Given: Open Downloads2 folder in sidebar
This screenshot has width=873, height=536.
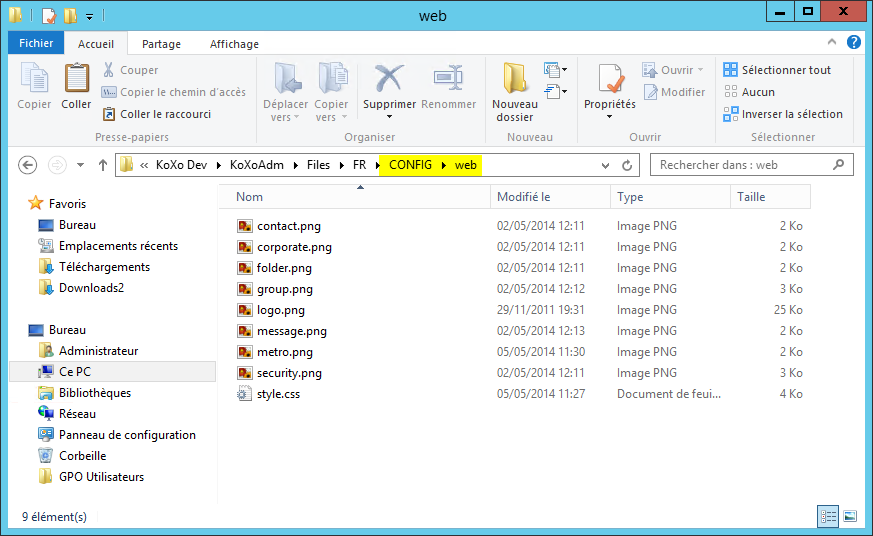Looking at the screenshot, I should 91,288.
